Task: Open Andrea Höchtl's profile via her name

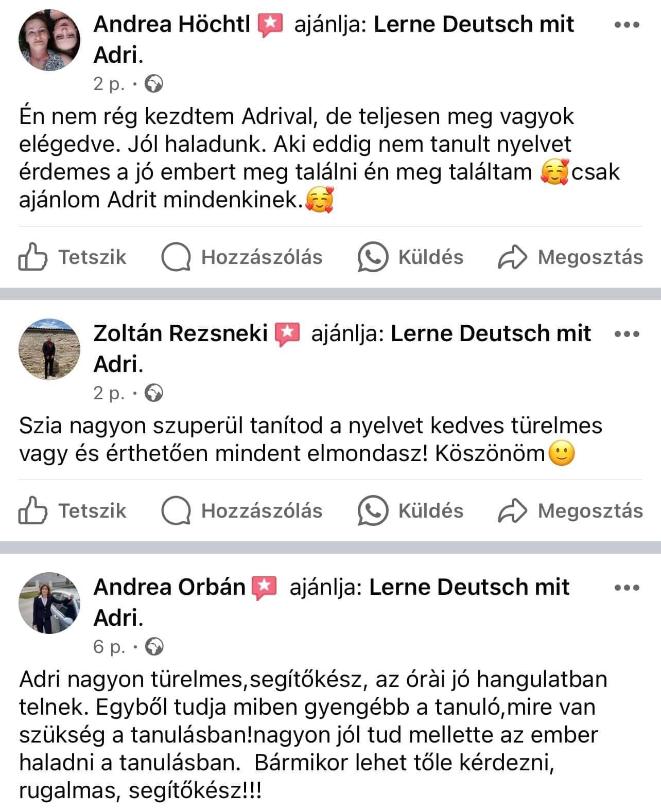Action: click(172, 24)
